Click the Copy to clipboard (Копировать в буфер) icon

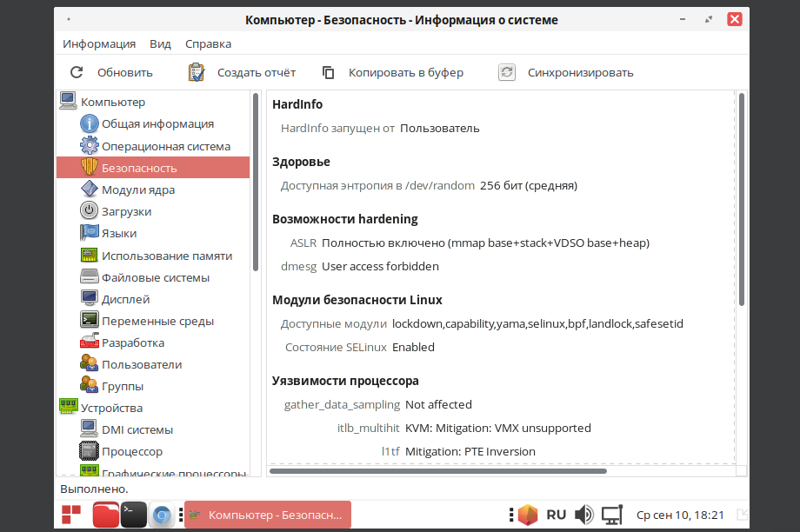click(329, 73)
